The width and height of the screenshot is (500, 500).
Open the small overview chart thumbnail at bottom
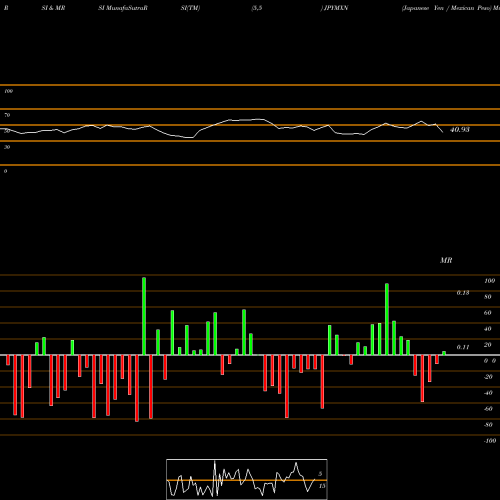point(247,479)
